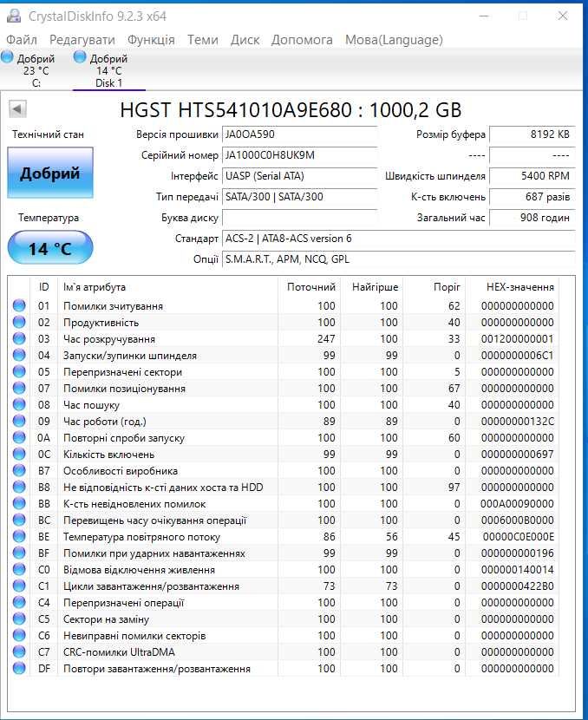The image size is (588, 720).
Task: Click the total hours value 908 годин
Action: point(532,218)
